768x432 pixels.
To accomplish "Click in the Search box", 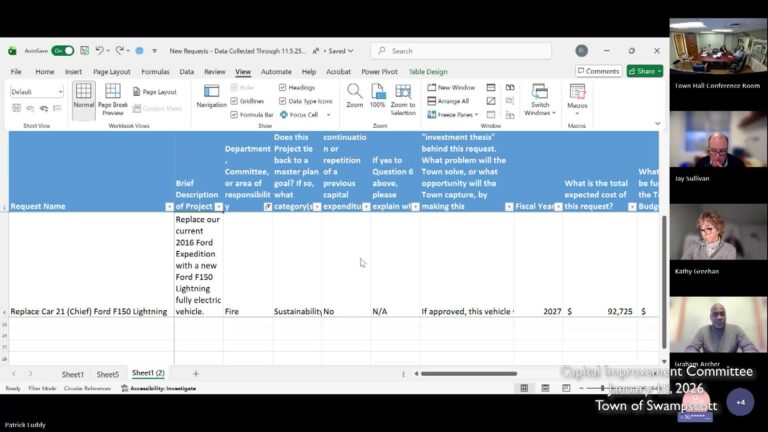I will [x=460, y=51].
